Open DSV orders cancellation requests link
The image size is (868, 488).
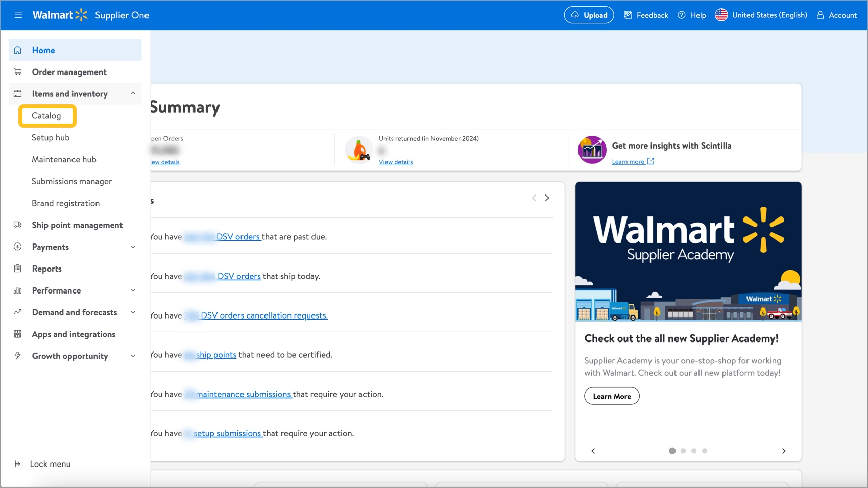(256, 315)
